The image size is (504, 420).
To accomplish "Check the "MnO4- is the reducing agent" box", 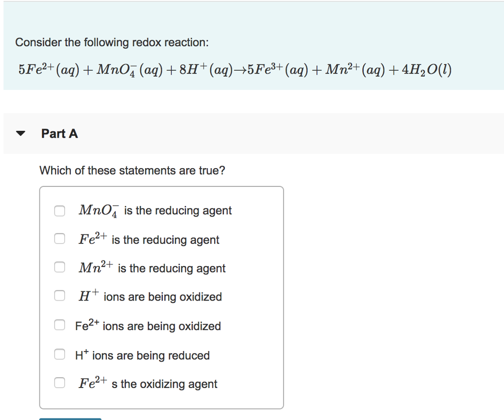I will [x=60, y=210].
